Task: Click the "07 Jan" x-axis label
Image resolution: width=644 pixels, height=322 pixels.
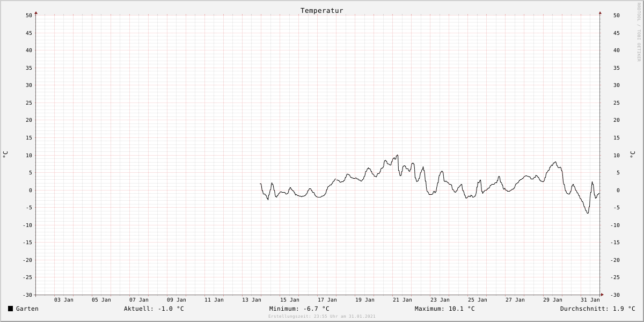Action: 139,300
